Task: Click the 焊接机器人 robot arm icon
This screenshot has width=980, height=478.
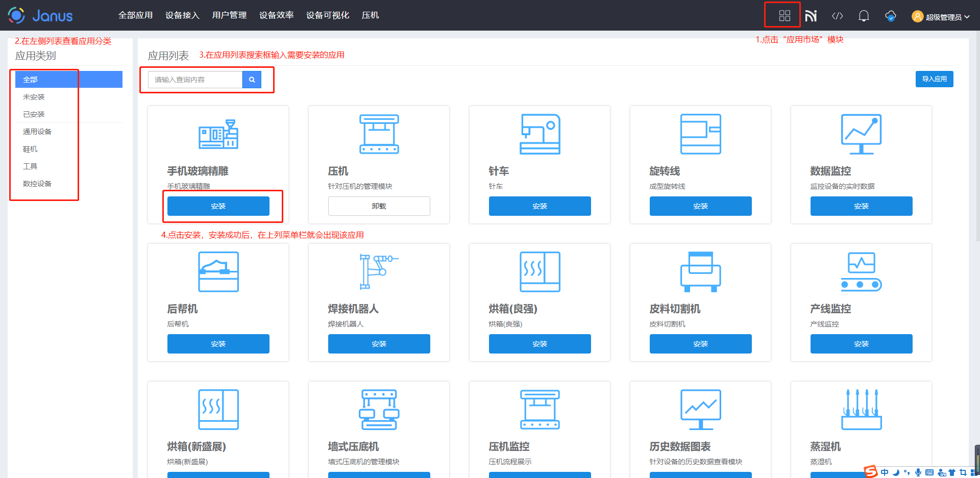Action: 379,272
